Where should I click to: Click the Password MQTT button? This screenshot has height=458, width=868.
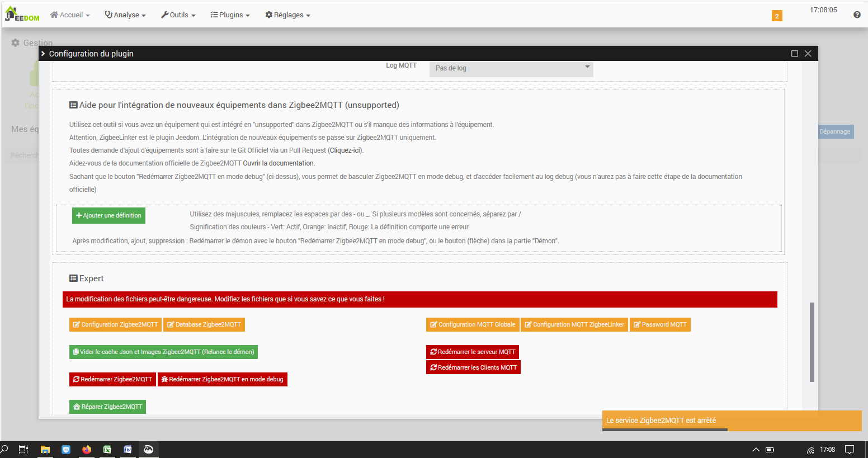(660, 324)
